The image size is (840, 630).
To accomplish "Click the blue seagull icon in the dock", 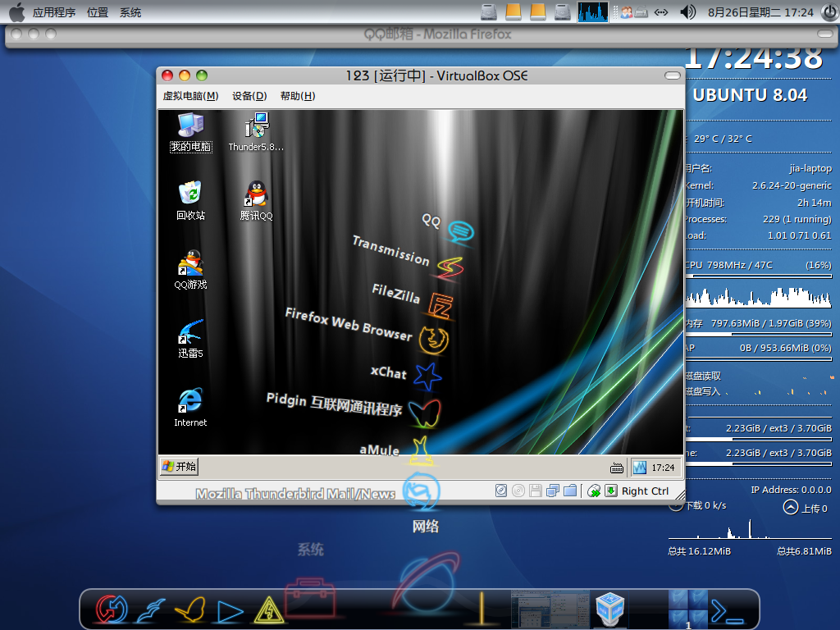I will coord(151,610).
